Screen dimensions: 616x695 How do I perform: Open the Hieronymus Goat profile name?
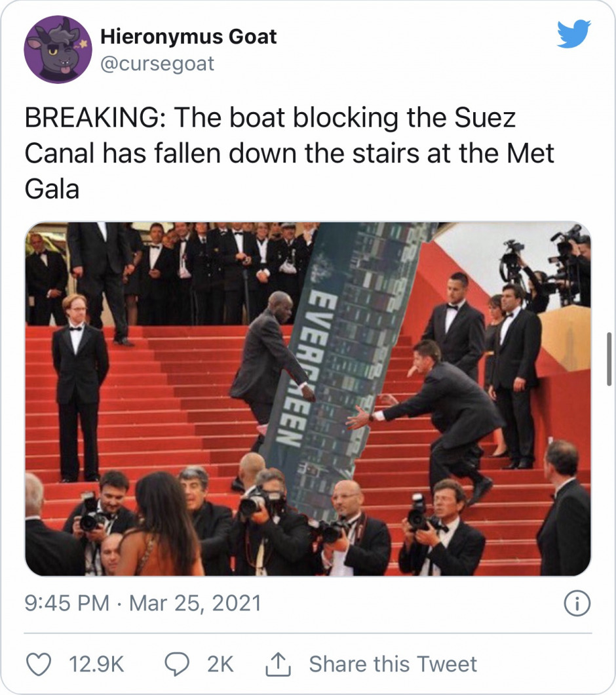pyautogui.click(x=189, y=37)
